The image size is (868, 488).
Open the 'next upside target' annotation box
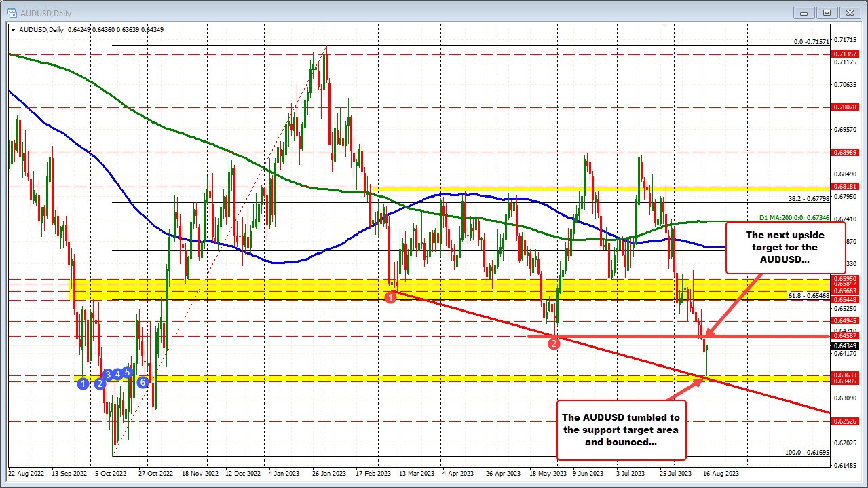pyautogui.click(x=784, y=248)
